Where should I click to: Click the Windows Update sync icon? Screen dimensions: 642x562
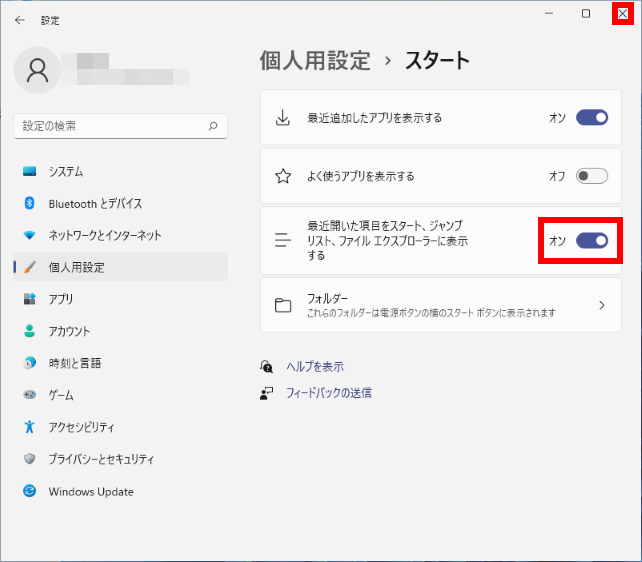coord(29,491)
